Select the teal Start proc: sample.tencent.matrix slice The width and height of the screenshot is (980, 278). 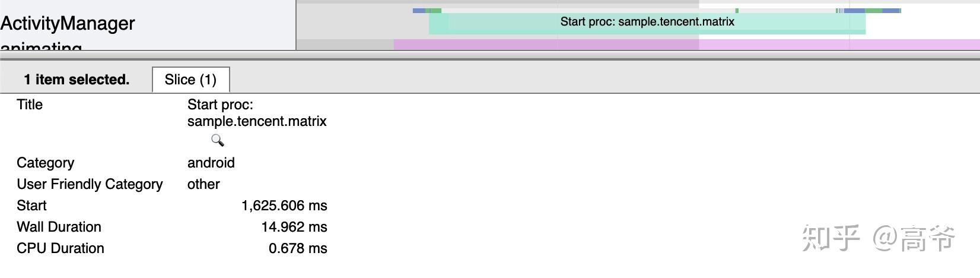coord(647,23)
